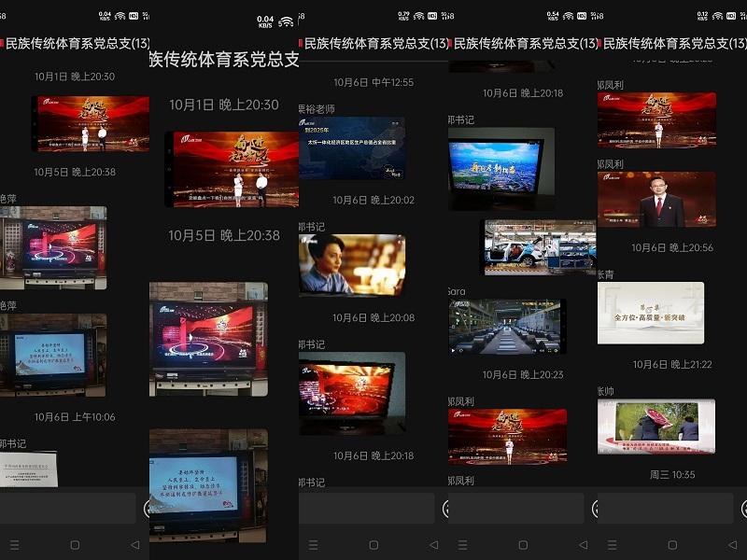
Task: Open the white '全方位·高质量·新突破' image
Action: coord(651,313)
